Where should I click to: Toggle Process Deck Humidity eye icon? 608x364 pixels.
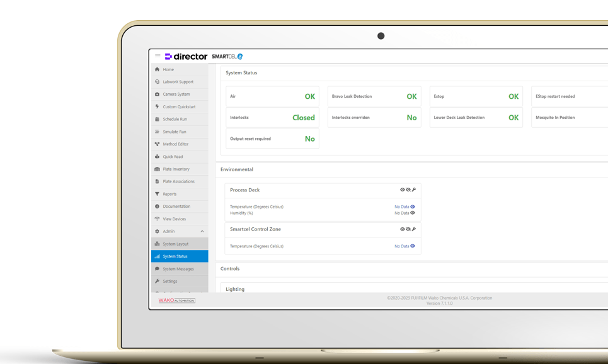click(413, 213)
